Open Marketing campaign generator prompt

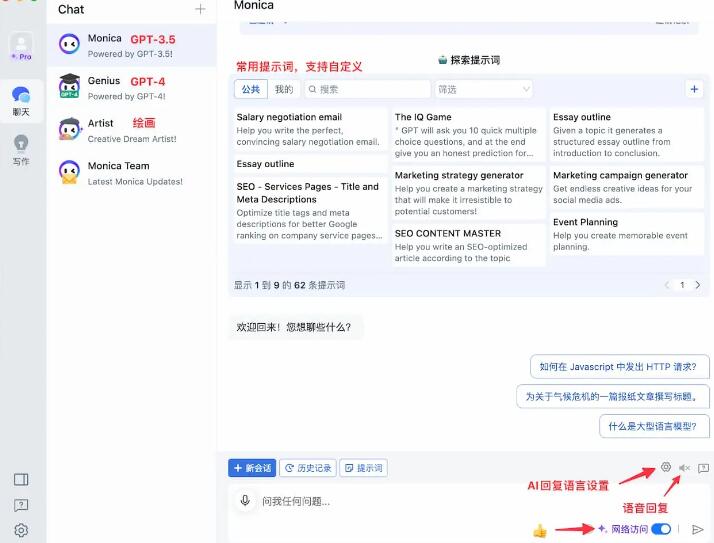coord(627,188)
